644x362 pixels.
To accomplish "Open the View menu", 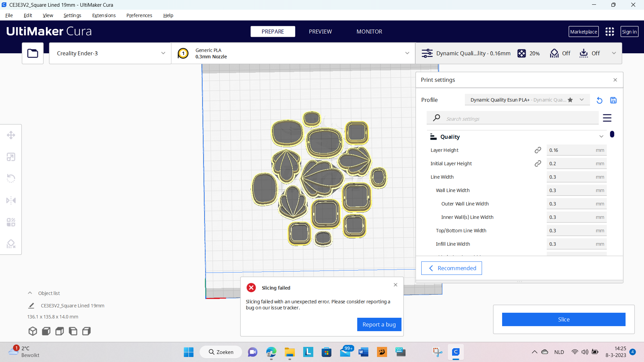I will (48, 15).
